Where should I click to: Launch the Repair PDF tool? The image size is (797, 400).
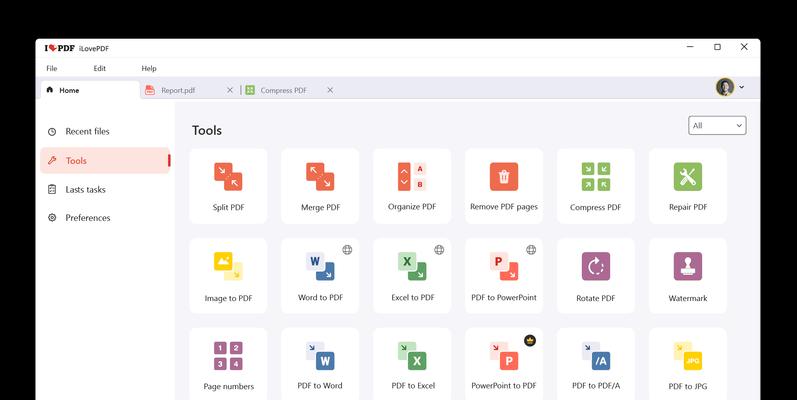[688, 186]
